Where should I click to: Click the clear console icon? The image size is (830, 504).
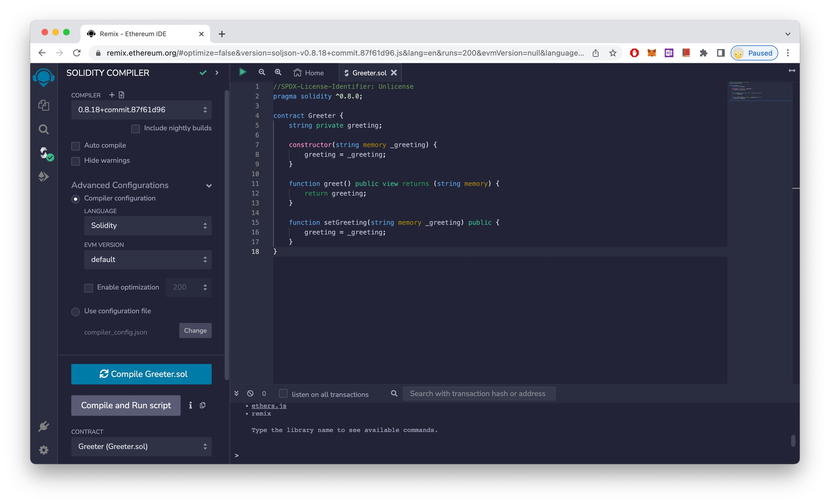point(250,393)
